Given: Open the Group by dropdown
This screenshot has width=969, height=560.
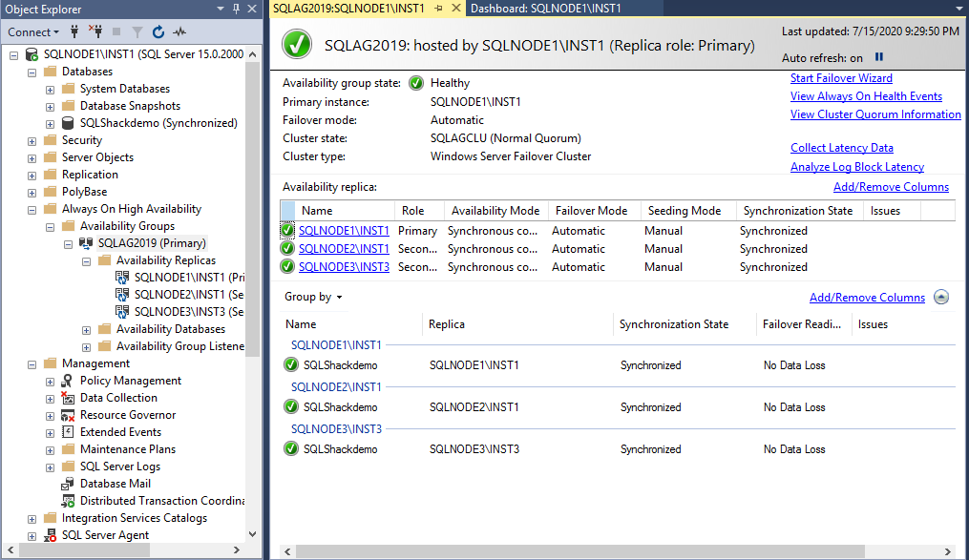Looking at the screenshot, I should (313, 297).
